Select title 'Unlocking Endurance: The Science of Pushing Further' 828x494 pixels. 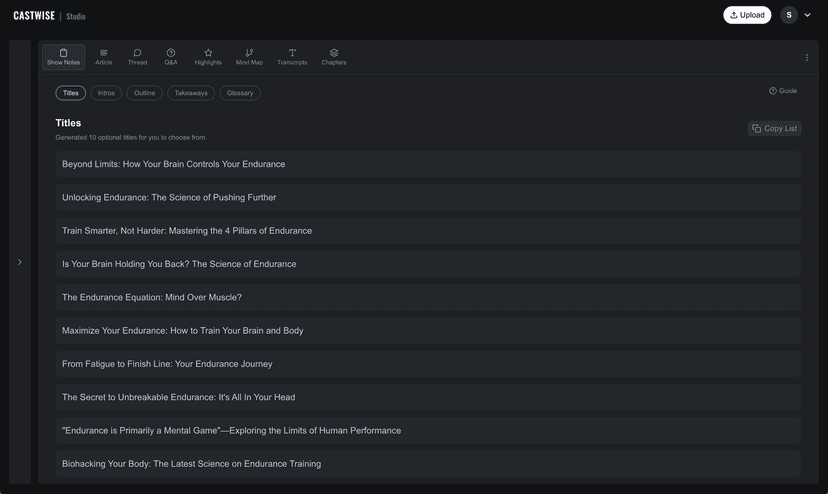pyautogui.click(x=428, y=198)
